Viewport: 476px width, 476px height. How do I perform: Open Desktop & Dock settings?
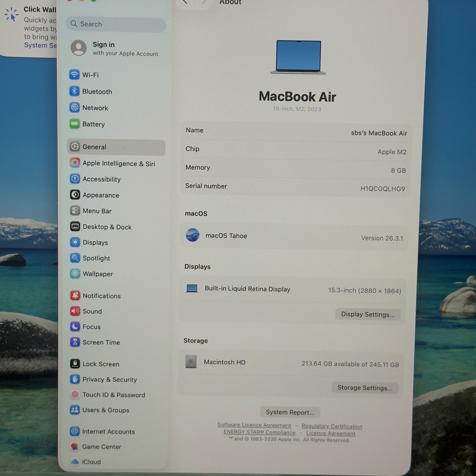[x=116, y=227]
